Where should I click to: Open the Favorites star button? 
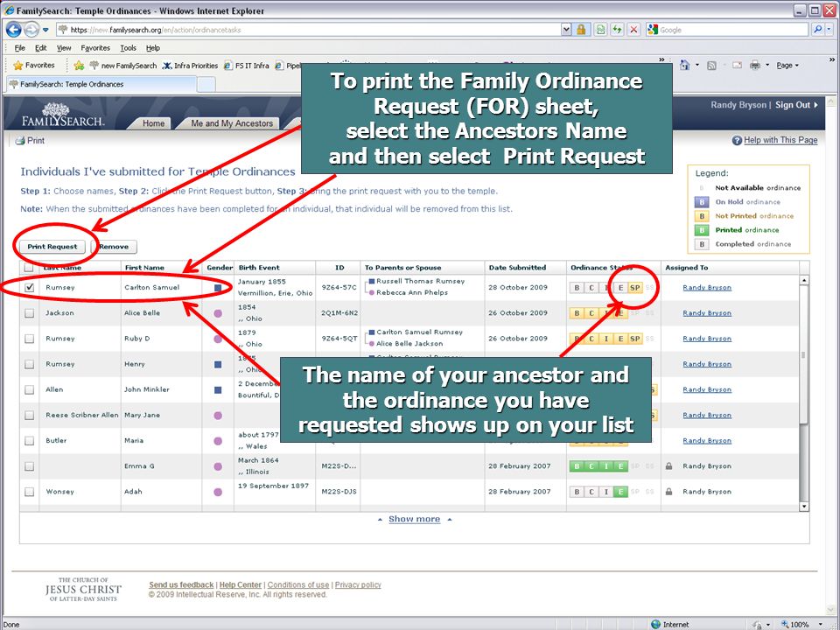34,66
